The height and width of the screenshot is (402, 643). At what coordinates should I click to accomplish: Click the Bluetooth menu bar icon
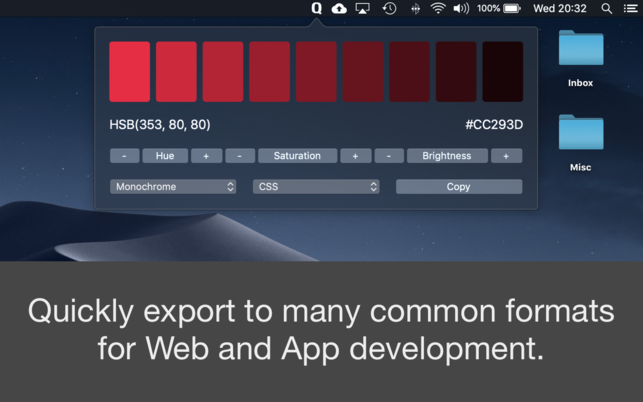click(x=415, y=9)
